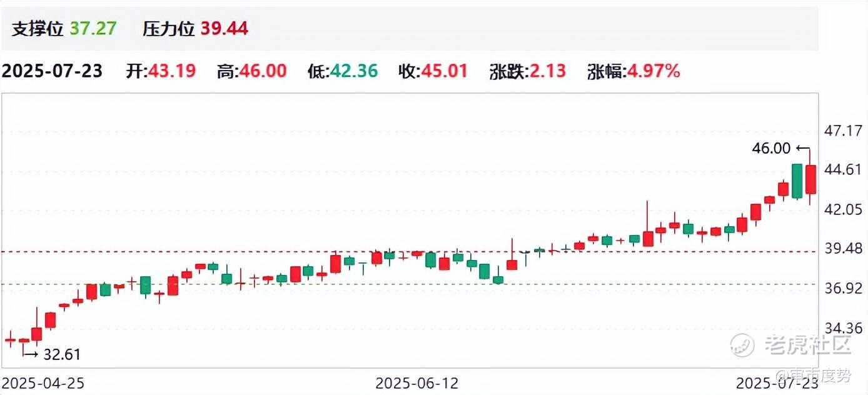Click the 34.36 price axis label
The width and height of the screenshot is (868, 395).
pyautogui.click(x=844, y=328)
